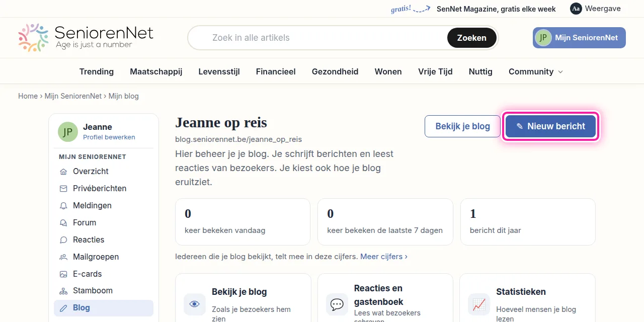This screenshot has height=322, width=644.
Task: Open the Statistieken card
Action: [x=527, y=298]
